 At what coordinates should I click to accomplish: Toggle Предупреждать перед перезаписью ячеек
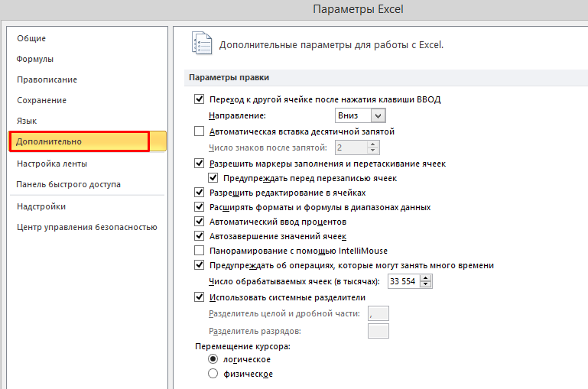click(213, 177)
